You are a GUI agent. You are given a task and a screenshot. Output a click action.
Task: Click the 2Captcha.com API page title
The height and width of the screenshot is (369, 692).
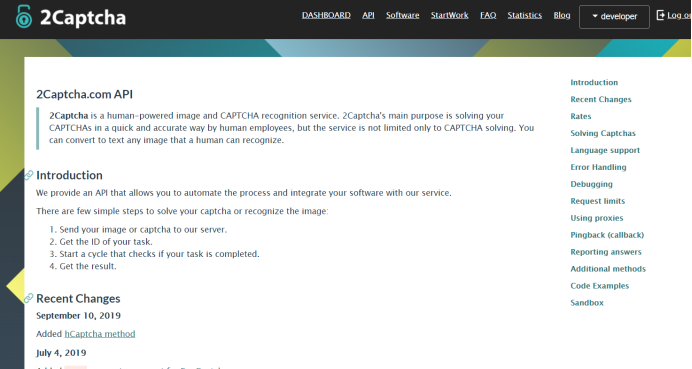tap(84, 94)
